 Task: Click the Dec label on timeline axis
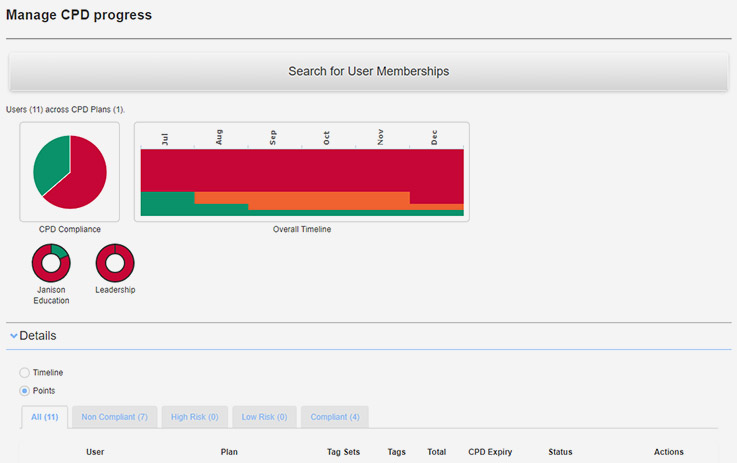point(434,137)
